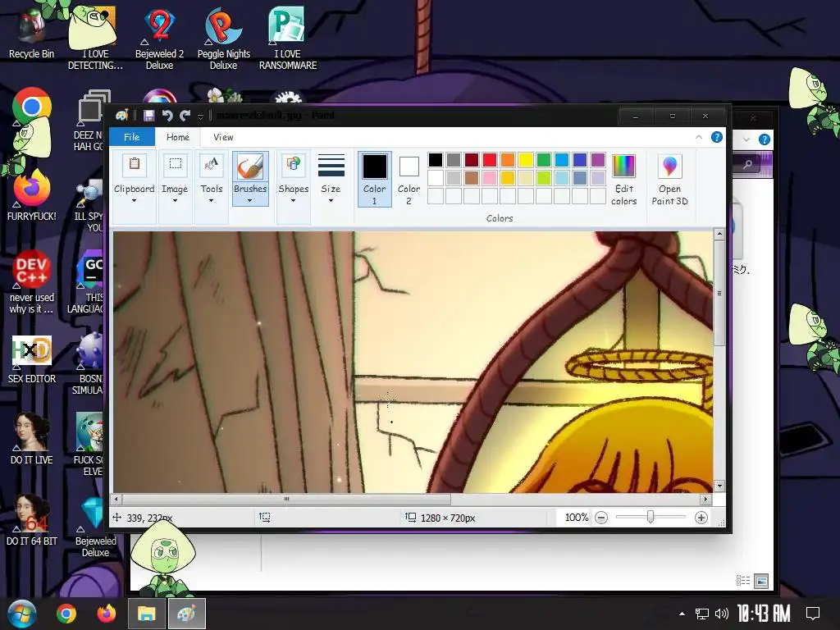Select Peggle Nights Deluxe desktop icon

click(223, 38)
